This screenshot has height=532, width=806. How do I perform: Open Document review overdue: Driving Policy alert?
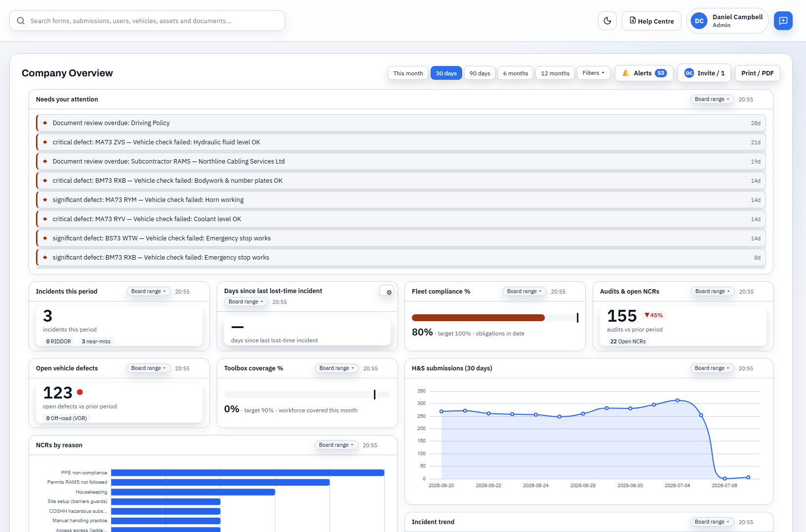[x=401, y=123]
